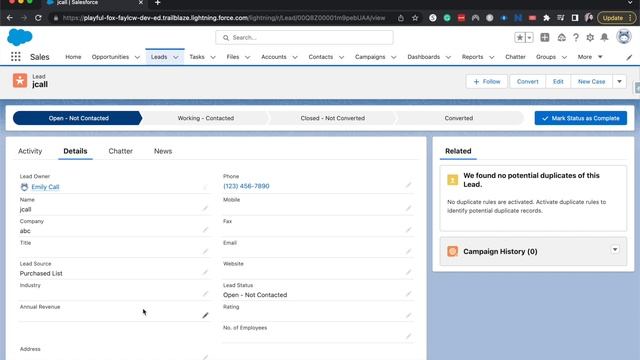
Task: Open the Accounts tab
Action: click(273, 57)
